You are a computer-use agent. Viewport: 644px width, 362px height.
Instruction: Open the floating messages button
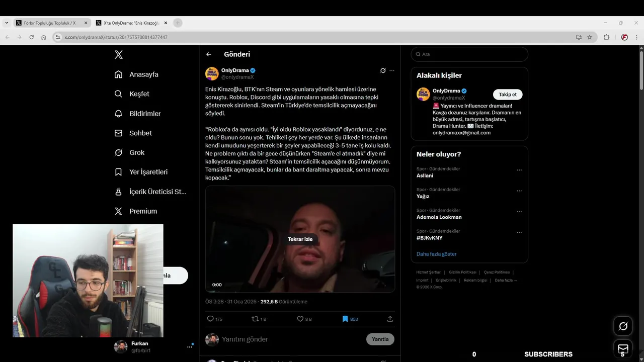click(x=623, y=348)
